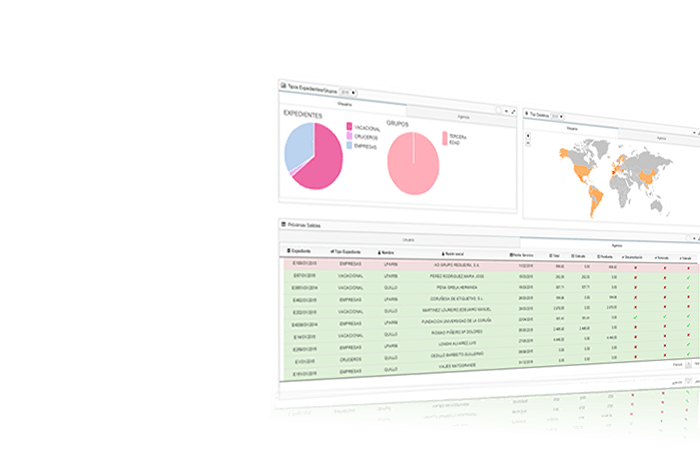Click the TERCERA EDAD pink color swatch
Viewport: 700px width, 450px height.
click(445, 137)
